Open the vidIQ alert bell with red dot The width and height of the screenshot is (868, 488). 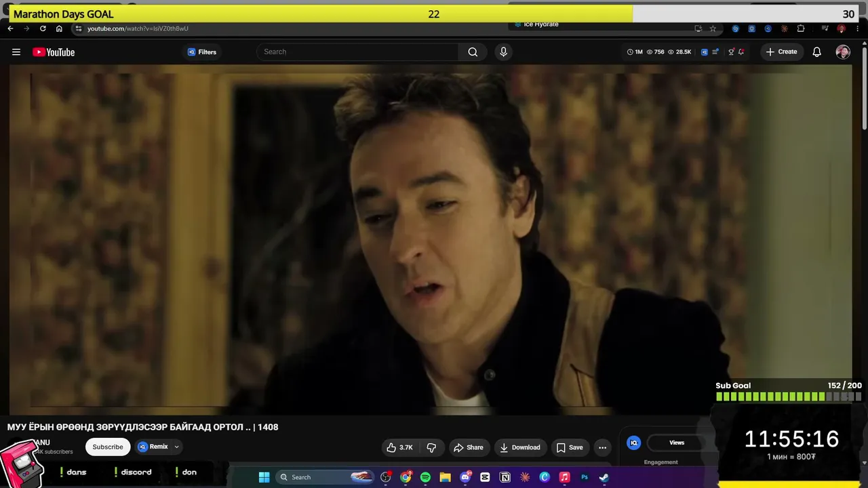pos(741,52)
